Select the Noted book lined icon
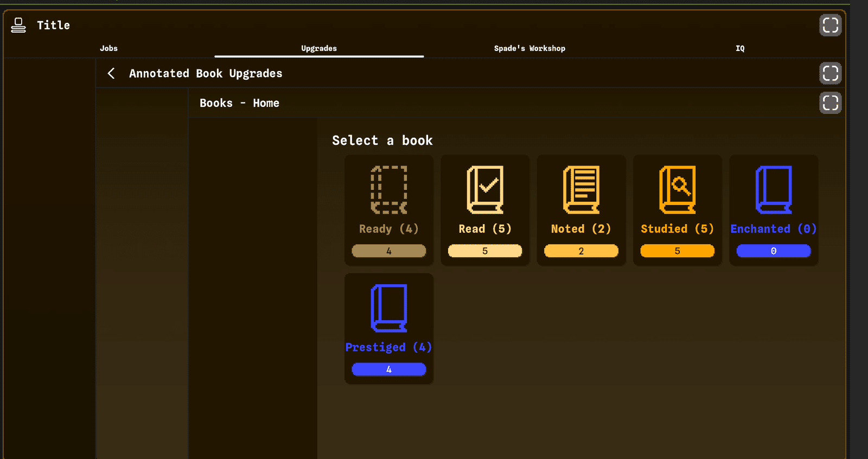This screenshot has height=459, width=868. click(x=581, y=190)
